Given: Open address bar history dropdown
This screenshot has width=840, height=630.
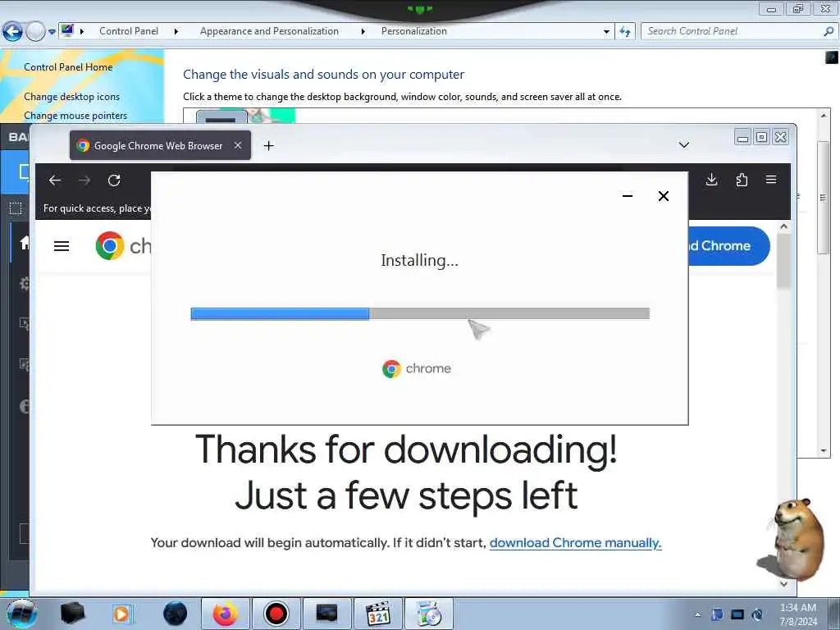Looking at the screenshot, I should click(x=606, y=32).
